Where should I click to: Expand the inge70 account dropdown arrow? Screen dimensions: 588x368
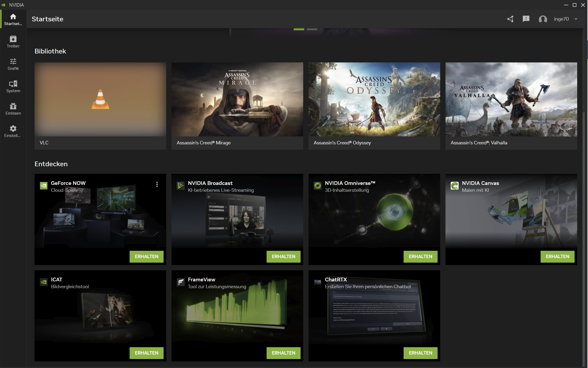[576, 19]
